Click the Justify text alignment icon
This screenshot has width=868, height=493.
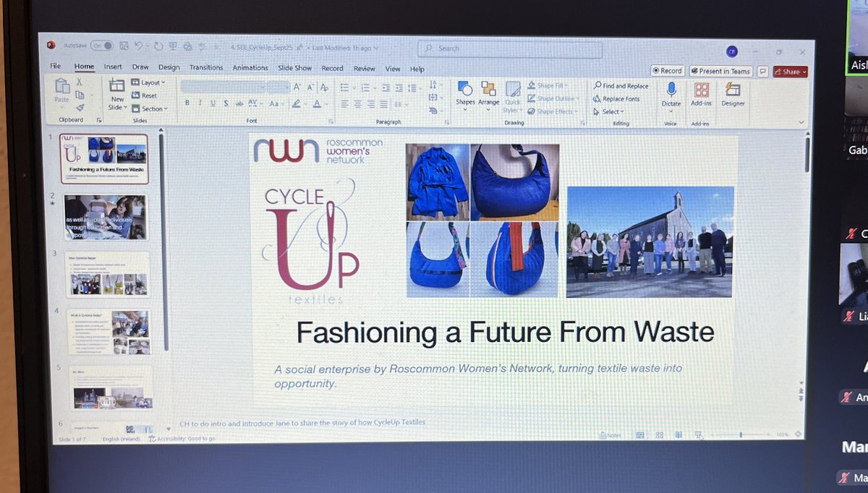coord(383,104)
